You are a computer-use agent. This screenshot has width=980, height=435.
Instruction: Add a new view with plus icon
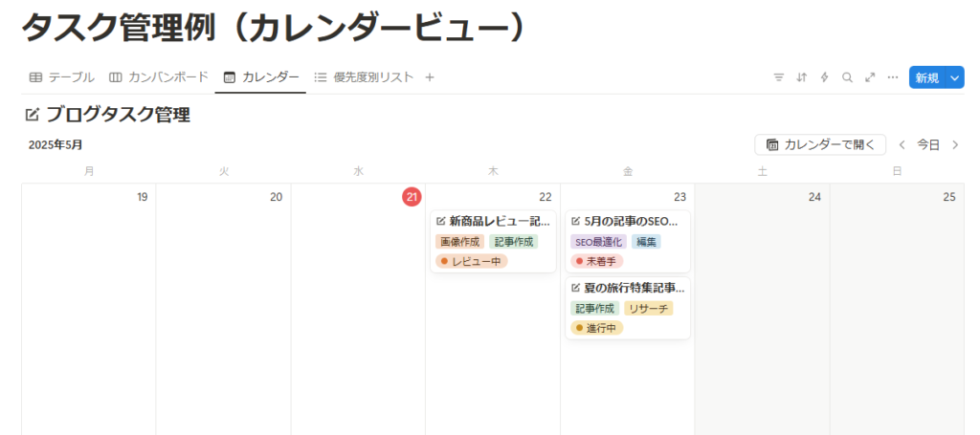(430, 77)
